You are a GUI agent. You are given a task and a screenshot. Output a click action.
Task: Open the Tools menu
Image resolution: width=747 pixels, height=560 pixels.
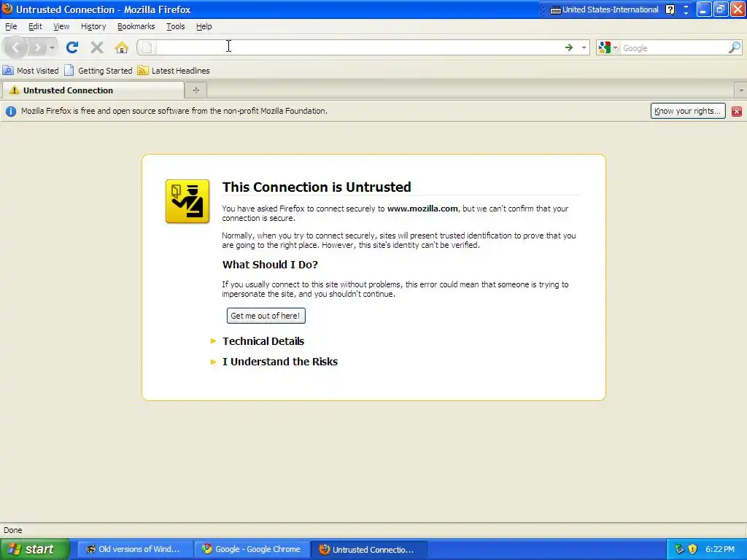pos(175,26)
